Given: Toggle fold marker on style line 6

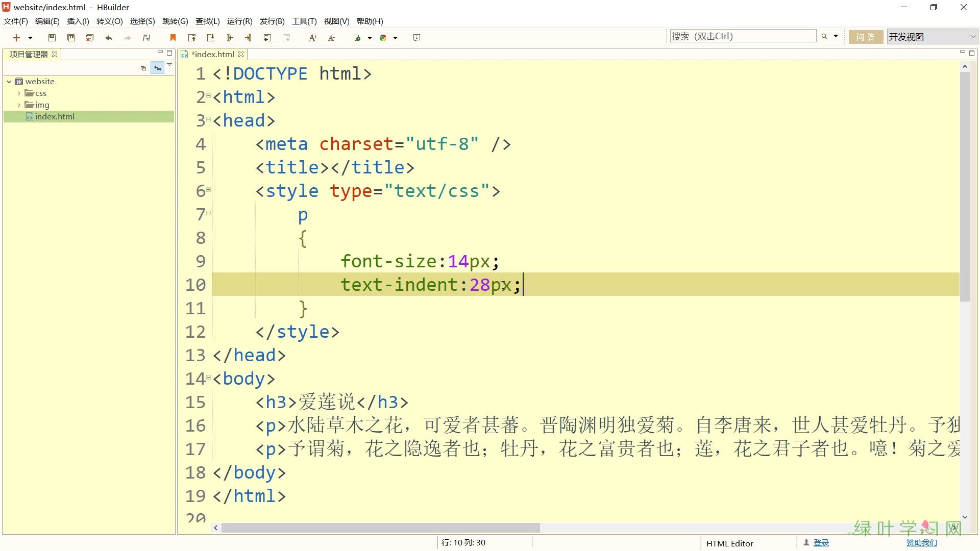Looking at the screenshot, I should (x=208, y=190).
